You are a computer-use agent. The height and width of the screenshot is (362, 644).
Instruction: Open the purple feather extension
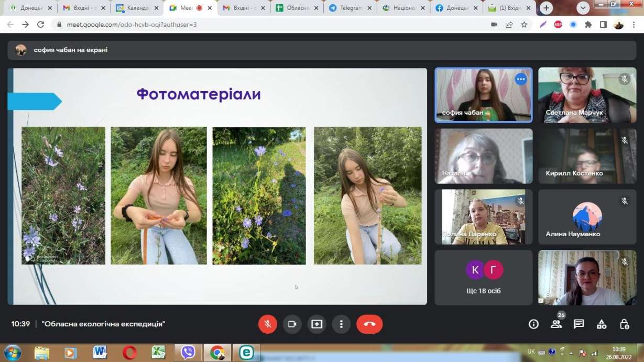543,25
